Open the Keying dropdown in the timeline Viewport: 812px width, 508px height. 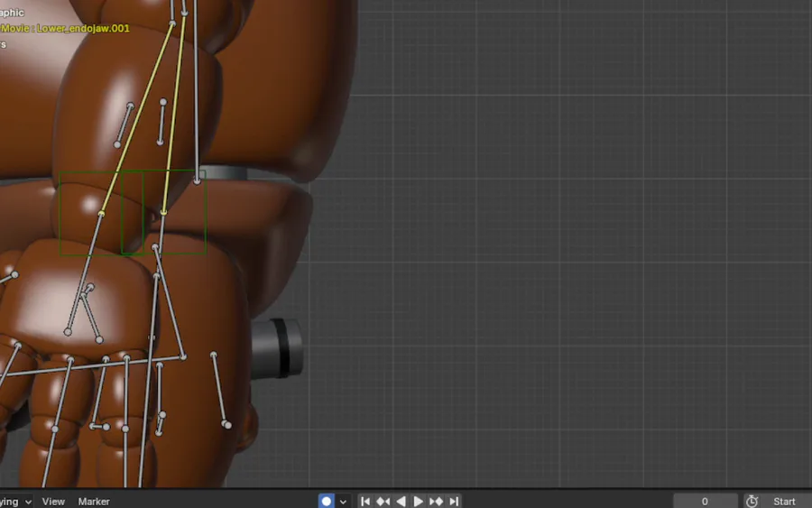click(x=16, y=502)
